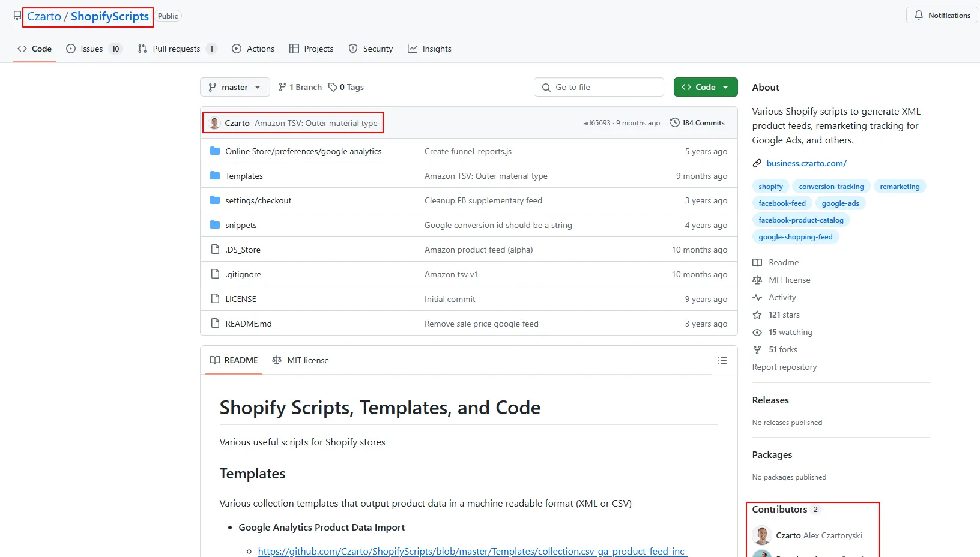Go to the Actions tab
This screenshot has width=980, height=557.
point(253,49)
